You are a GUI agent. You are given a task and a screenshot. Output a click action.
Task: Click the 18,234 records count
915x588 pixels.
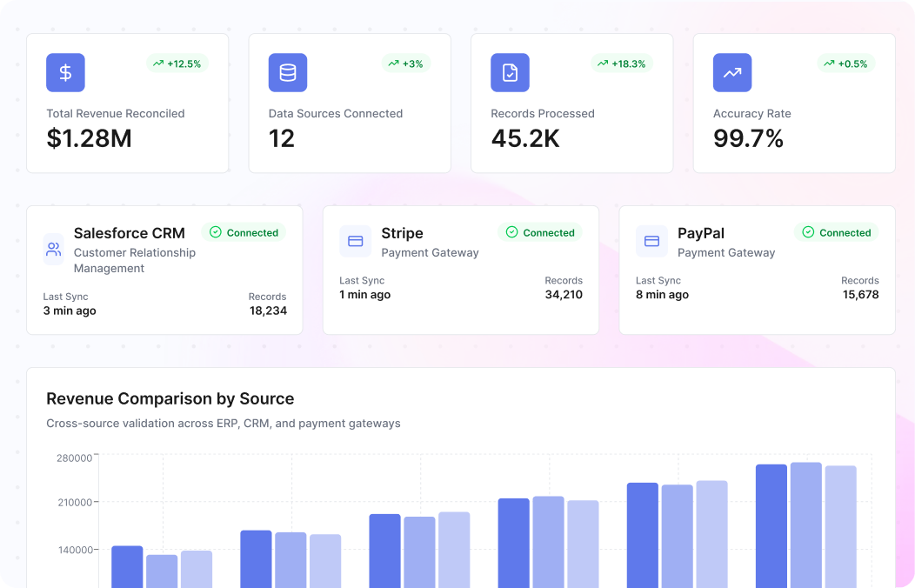269,311
